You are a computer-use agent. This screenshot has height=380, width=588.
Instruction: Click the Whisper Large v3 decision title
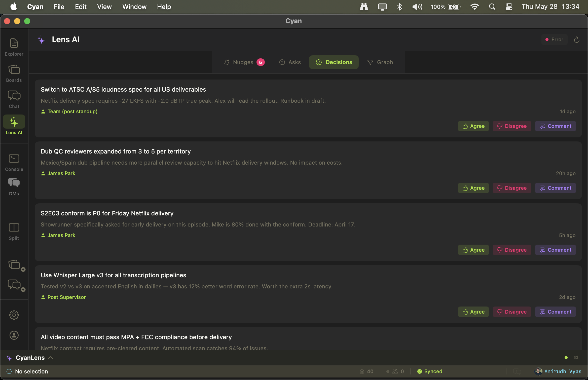click(x=114, y=275)
